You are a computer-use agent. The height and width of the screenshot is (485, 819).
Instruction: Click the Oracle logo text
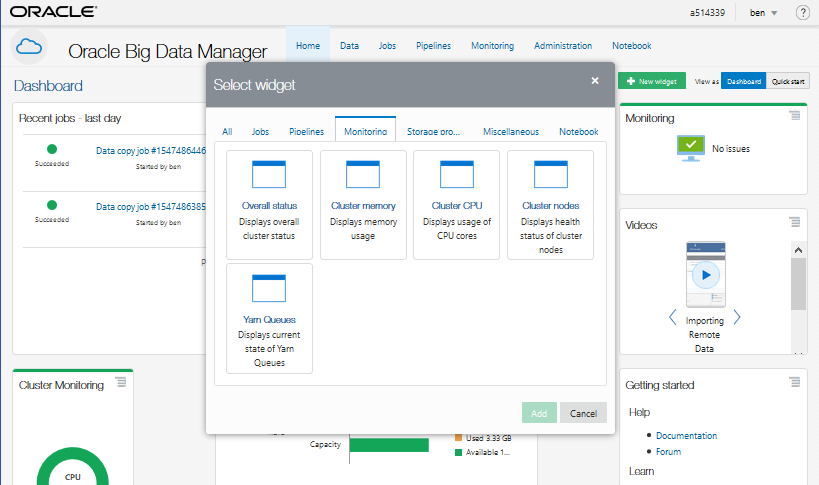click(x=53, y=11)
